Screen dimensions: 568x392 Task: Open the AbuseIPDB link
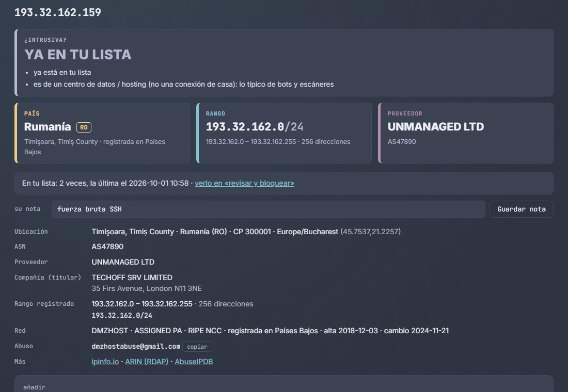194,362
